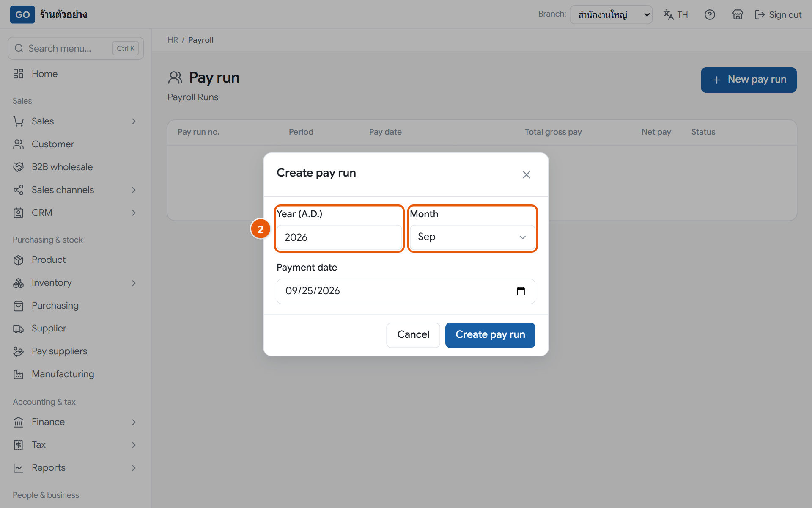Click the Customer people icon
This screenshot has height=508, width=812.
tap(18, 144)
